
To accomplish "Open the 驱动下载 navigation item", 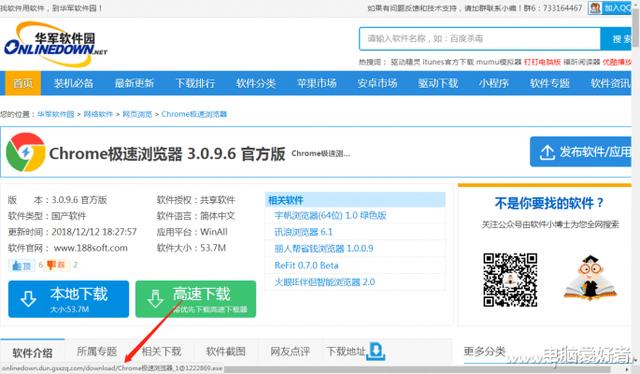I will [438, 83].
